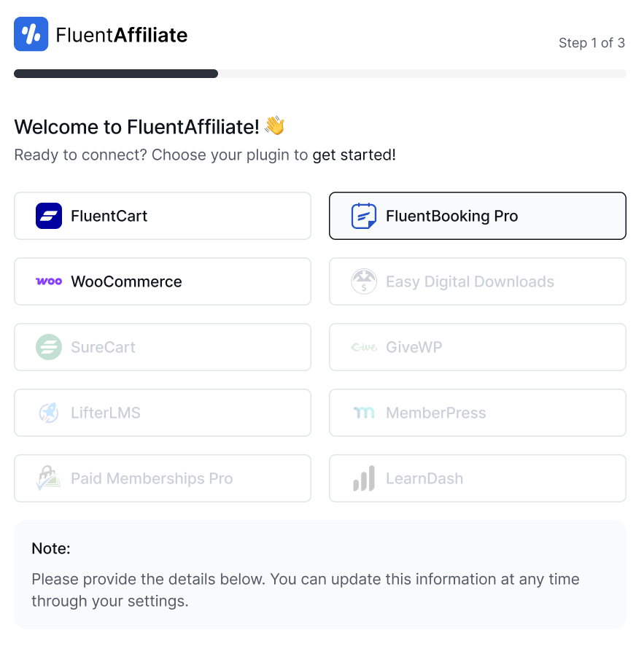644x646 pixels.
Task: Click the MemberPress logo icon
Action: click(x=364, y=413)
